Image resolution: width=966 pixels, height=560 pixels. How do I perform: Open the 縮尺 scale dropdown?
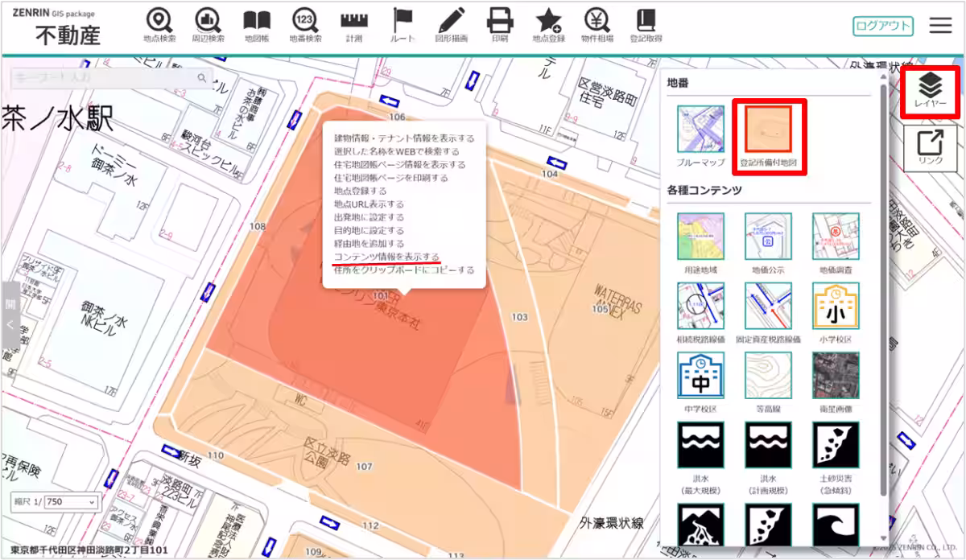point(71,501)
